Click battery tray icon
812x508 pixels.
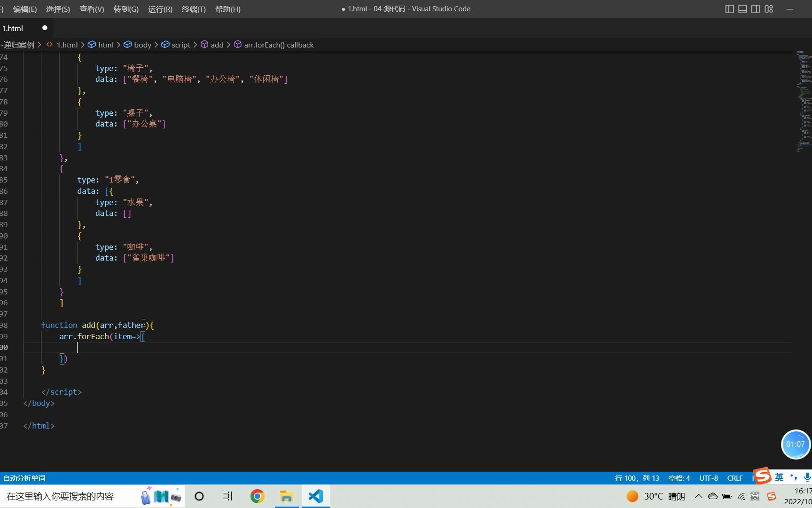[726, 496]
